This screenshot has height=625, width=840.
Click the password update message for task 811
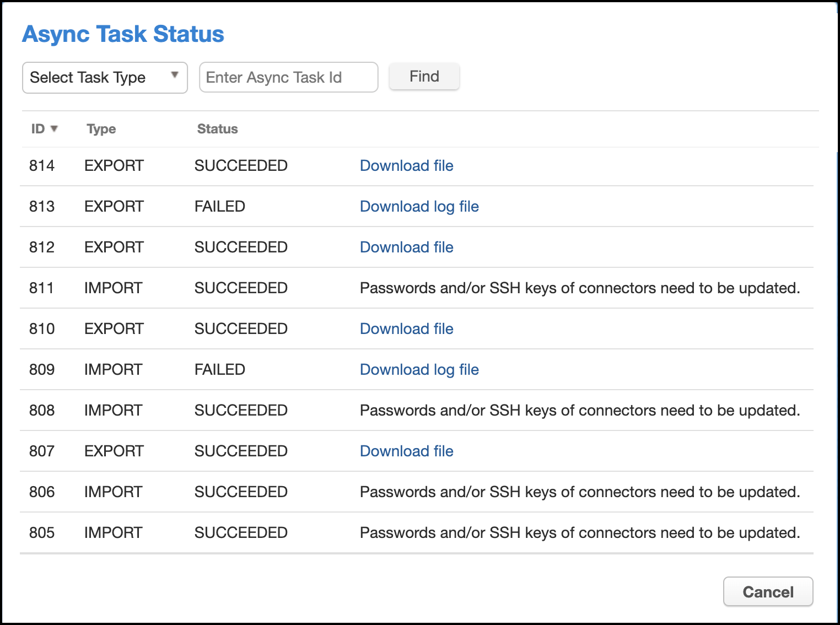(x=579, y=288)
